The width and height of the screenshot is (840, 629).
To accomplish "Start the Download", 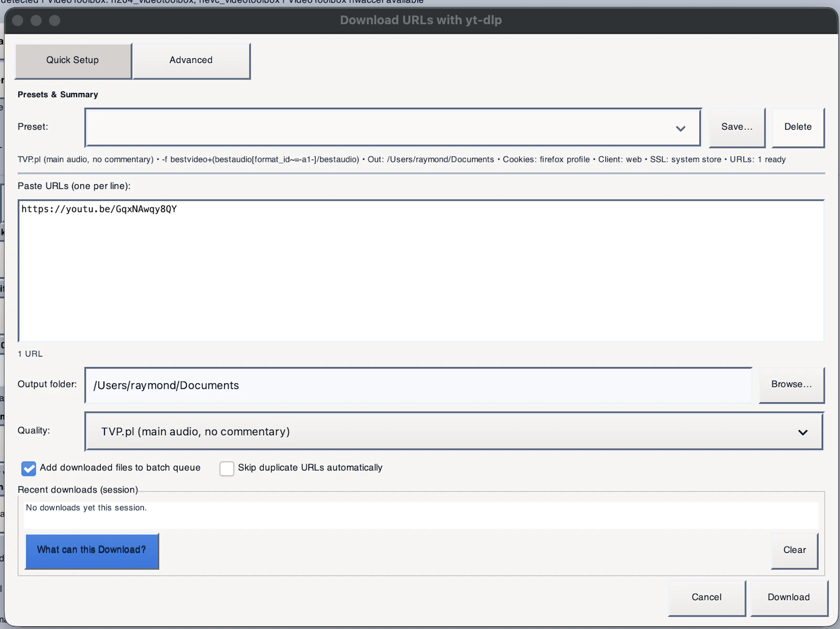I will [789, 598].
